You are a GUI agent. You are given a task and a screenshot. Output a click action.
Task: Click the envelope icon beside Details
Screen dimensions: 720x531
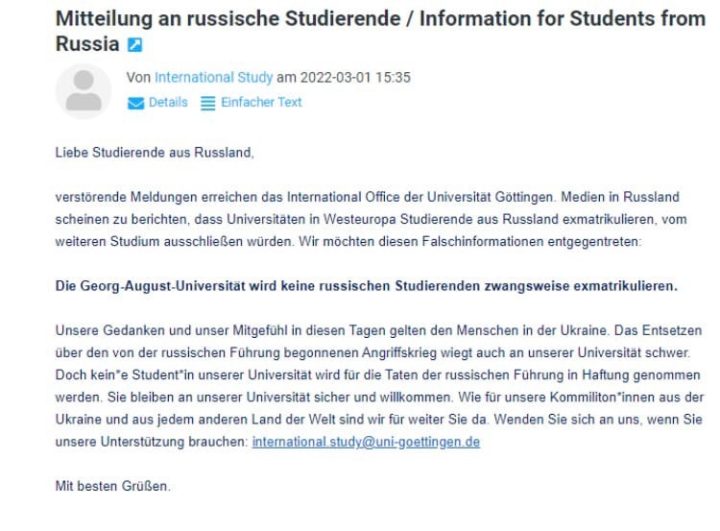135,103
